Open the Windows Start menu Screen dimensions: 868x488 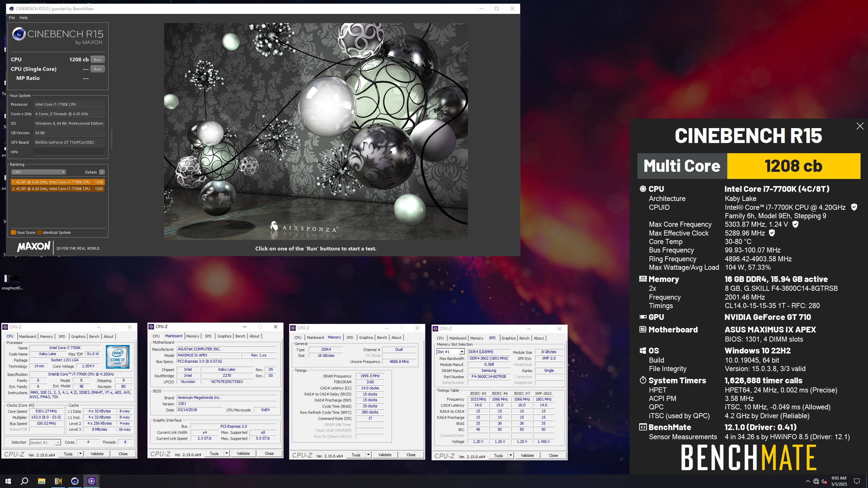pos(8,481)
